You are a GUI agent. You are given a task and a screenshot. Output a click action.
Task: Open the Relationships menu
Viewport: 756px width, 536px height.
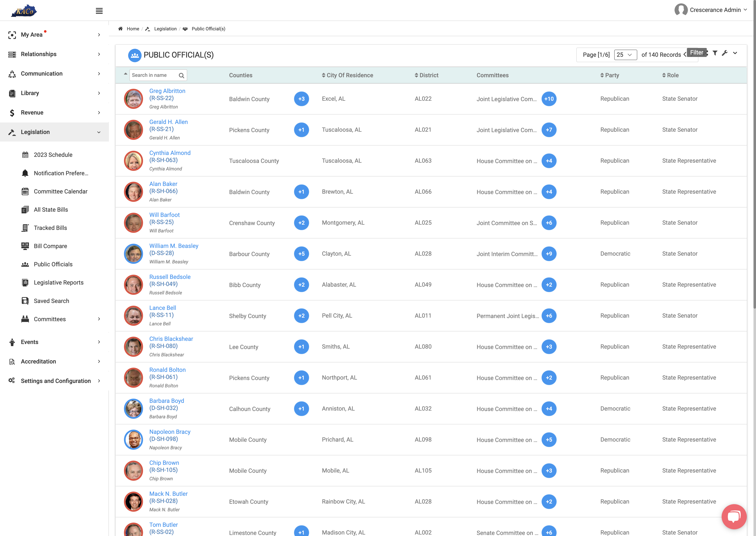pos(54,54)
